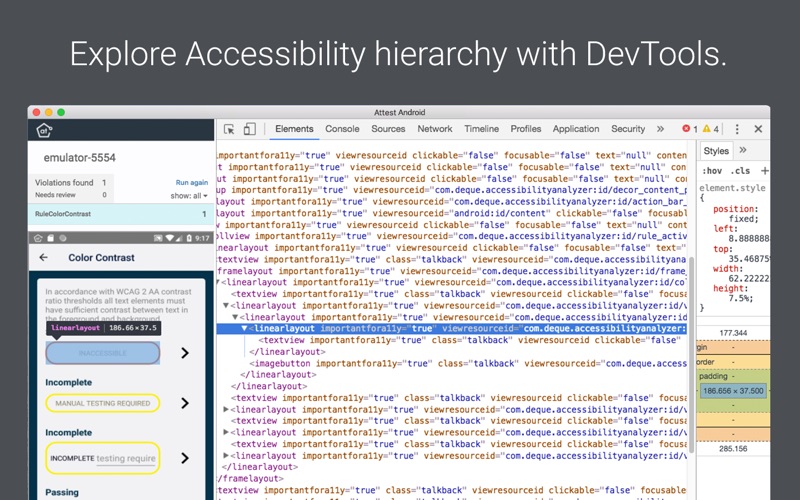
Task: Toggle the .cls class editor button
Action: 740,171
